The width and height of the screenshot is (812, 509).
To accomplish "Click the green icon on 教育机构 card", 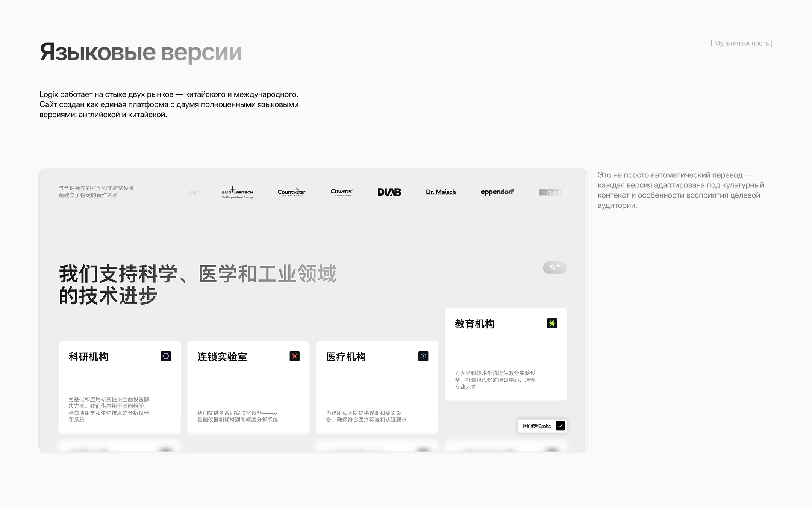I will tap(552, 323).
